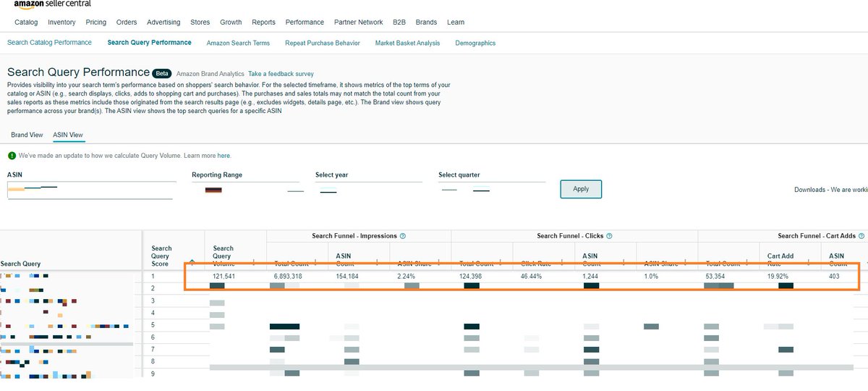This screenshot has width=868, height=391.
Task: Click the Amazon Seller Central logo
Action: coord(53,5)
